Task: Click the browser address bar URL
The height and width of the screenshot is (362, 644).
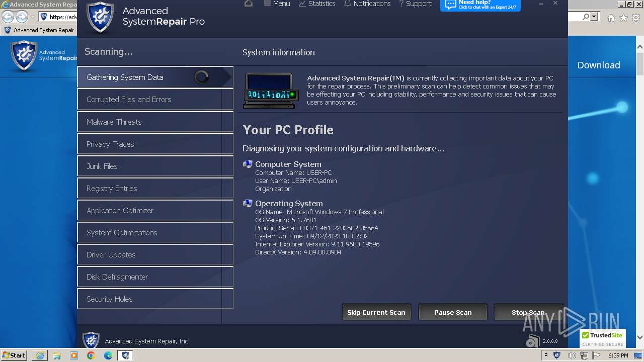Action: click(63, 17)
